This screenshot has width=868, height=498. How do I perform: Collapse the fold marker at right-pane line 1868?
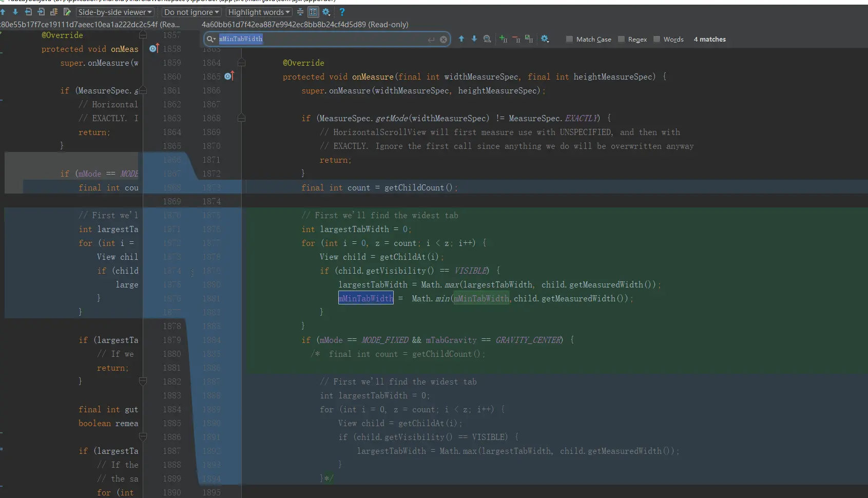pyautogui.click(x=241, y=118)
